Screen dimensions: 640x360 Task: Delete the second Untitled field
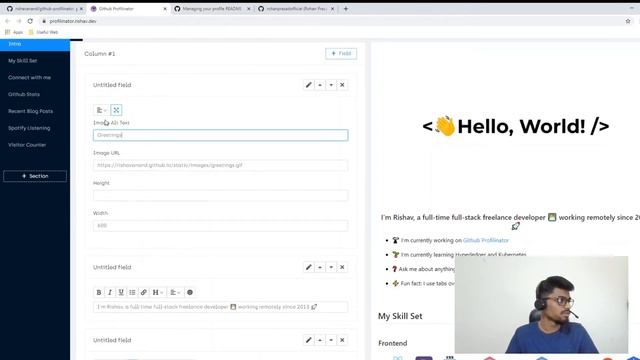point(342,267)
